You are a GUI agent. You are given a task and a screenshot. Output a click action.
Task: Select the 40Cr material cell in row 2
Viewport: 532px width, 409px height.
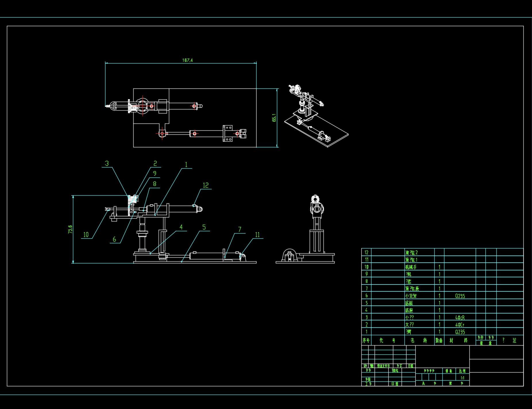pos(460,325)
